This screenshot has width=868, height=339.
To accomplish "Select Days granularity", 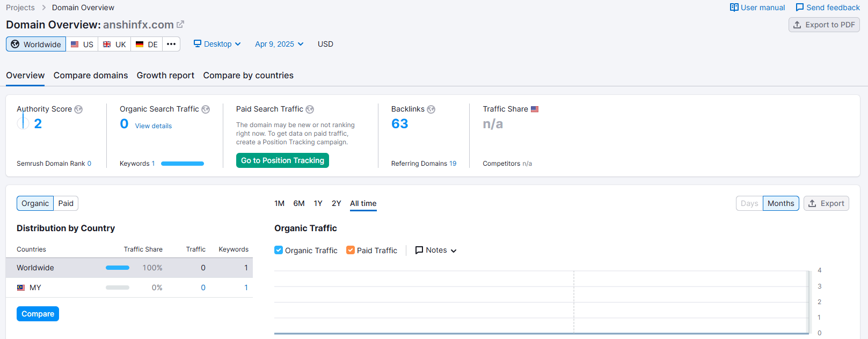I will [x=749, y=203].
